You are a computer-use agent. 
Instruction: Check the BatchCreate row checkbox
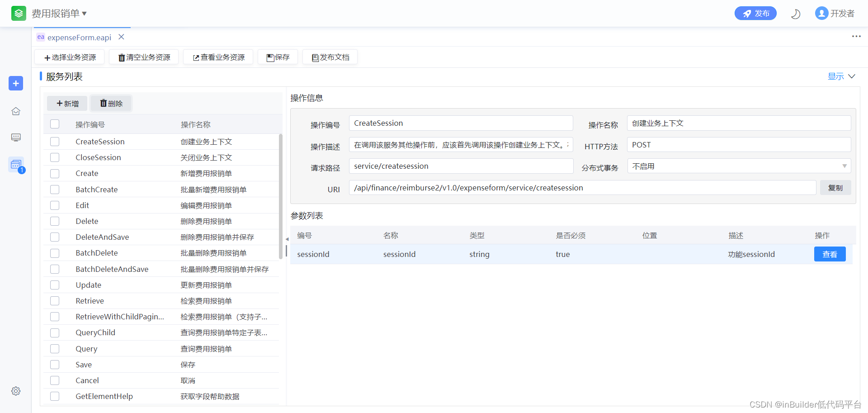[55, 190]
